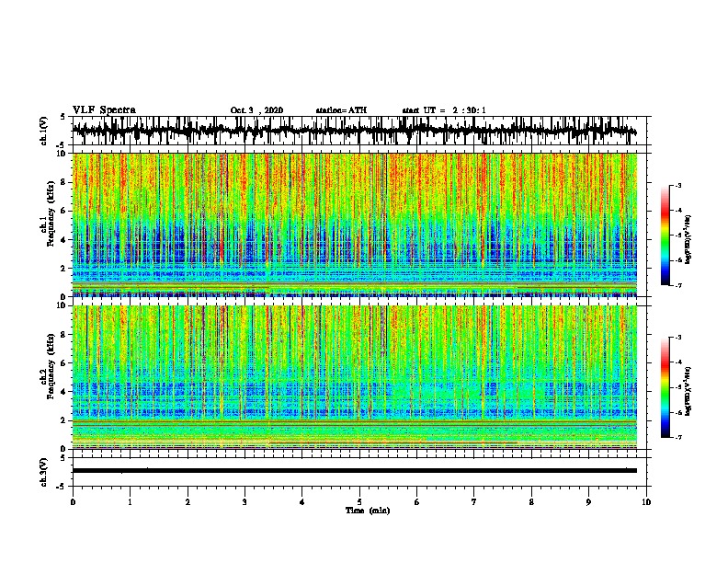Viewport: 728px width, 563px height.
Task: Click the 6 minute tick label
Action: pyautogui.click(x=416, y=502)
